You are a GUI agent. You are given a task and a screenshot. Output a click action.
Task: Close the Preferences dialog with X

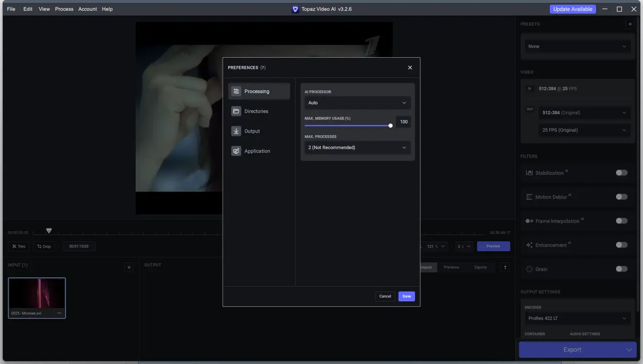click(x=410, y=68)
